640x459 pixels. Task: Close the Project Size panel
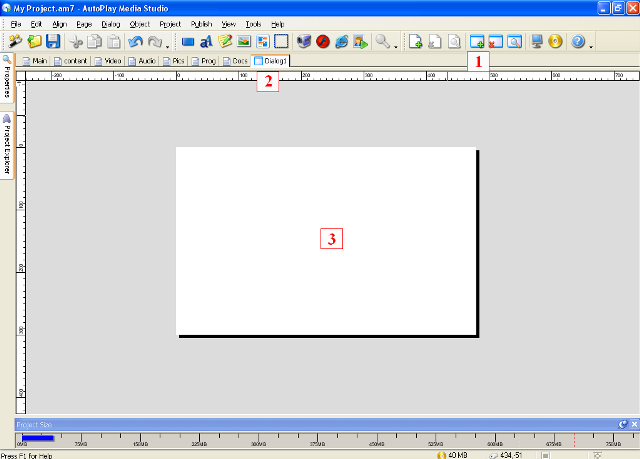pyautogui.click(x=633, y=425)
